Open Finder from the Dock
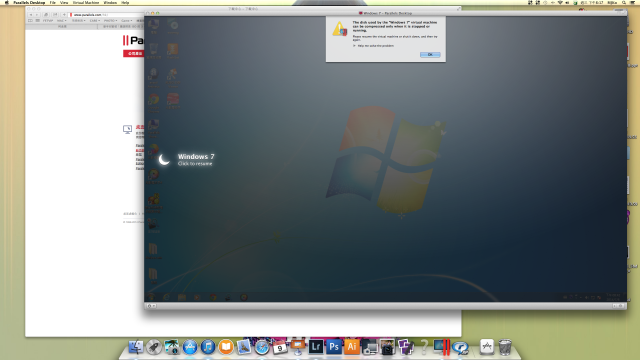The height and width of the screenshot is (360, 640). [136, 347]
